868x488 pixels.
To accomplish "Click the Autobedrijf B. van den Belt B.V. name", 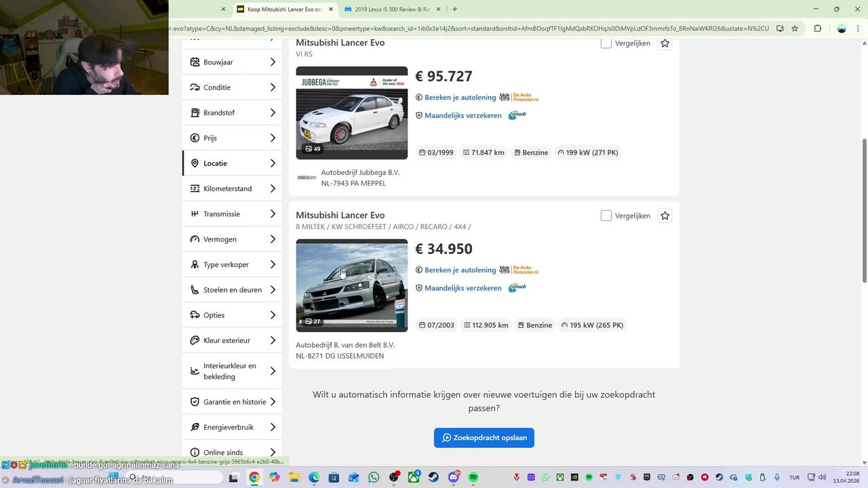I will pos(345,345).
